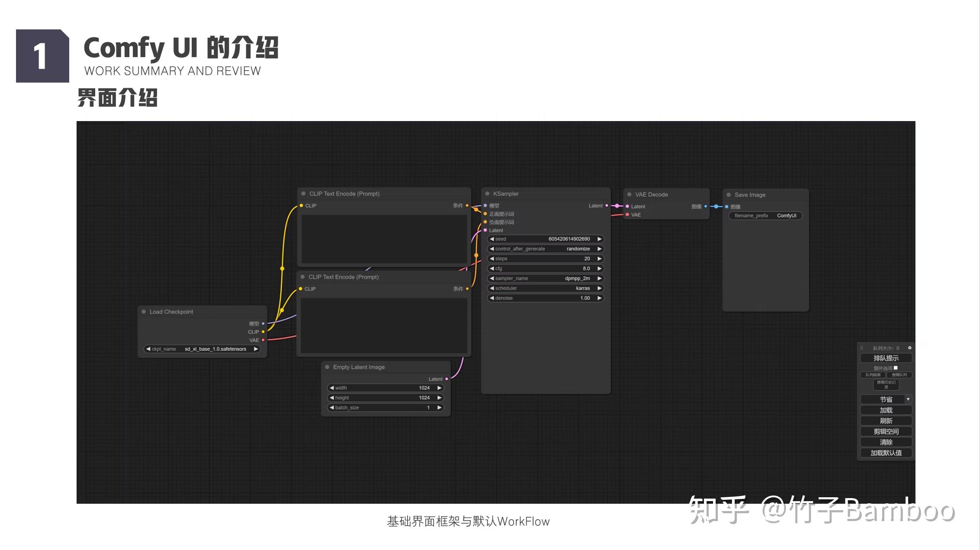The image size is (980, 550).
Task: Click the ckpt_name field showing sd_xl_base_1.0.safetensors
Action: point(200,349)
